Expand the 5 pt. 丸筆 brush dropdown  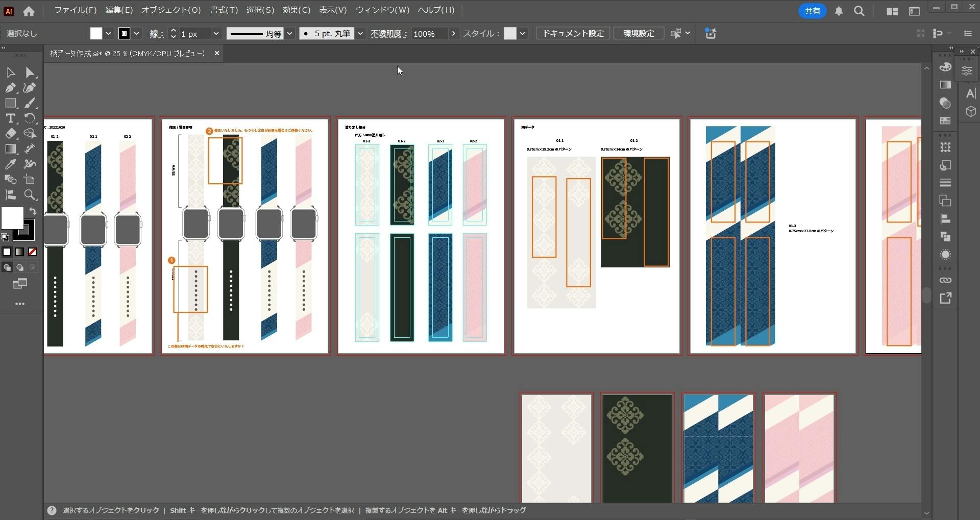pyautogui.click(x=360, y=34)
